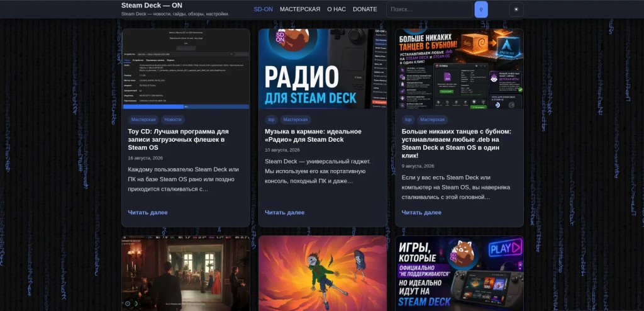644x311 pixels.
Task: Click Читать далее under the Toy CD article
Action: pyautogui.click(x=147, y=212)
